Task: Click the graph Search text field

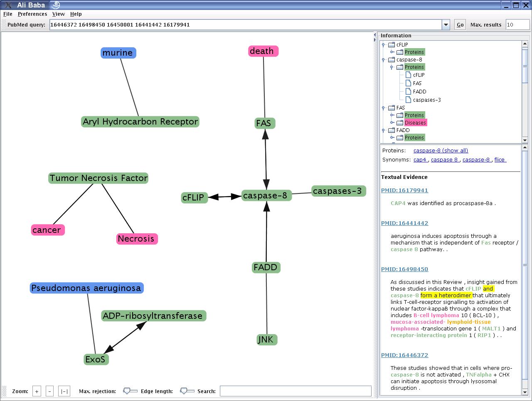Action: (295, 391)
